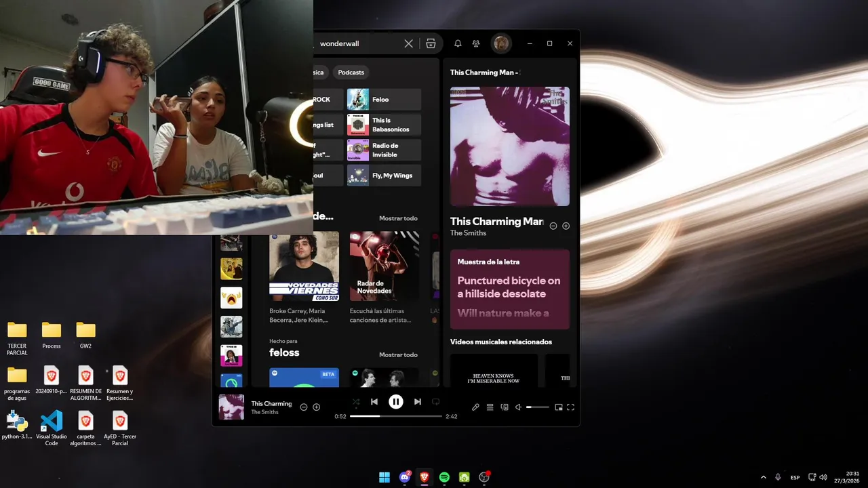Select the programas de agus folder
This screenshot has height=488, width=868.
17,384
